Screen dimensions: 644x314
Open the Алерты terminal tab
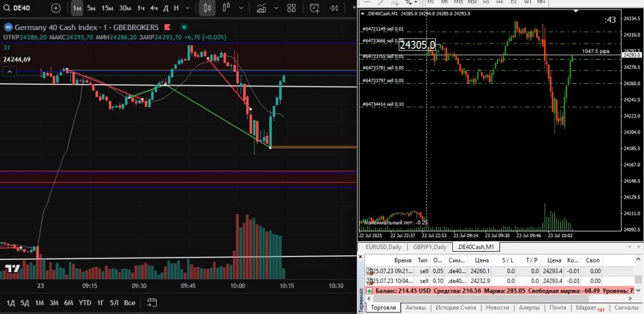coord(529,308)
